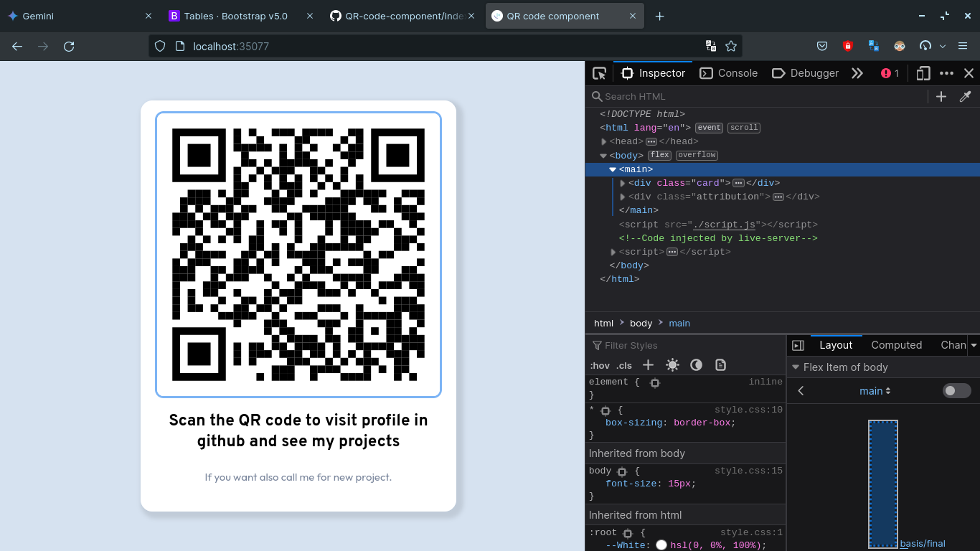The image size is (980, 551).
Task: Select the Inspector panel tab
Action: coord(654,73)
